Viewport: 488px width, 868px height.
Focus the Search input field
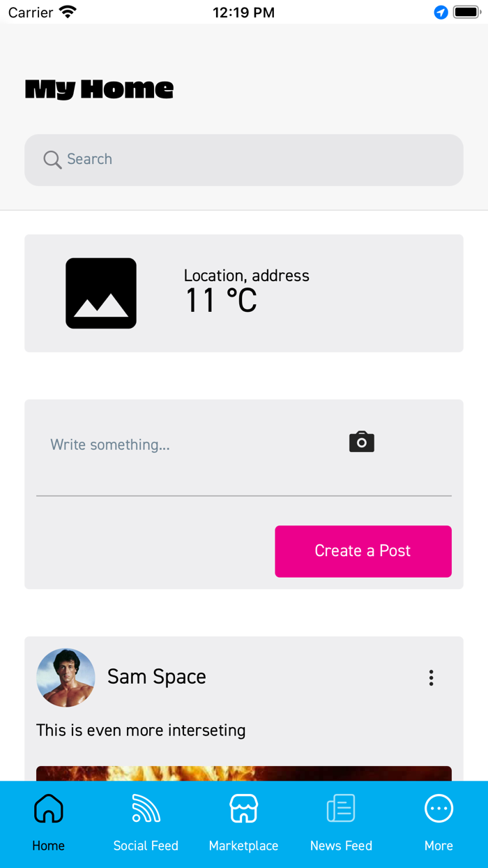coord(258,160)
